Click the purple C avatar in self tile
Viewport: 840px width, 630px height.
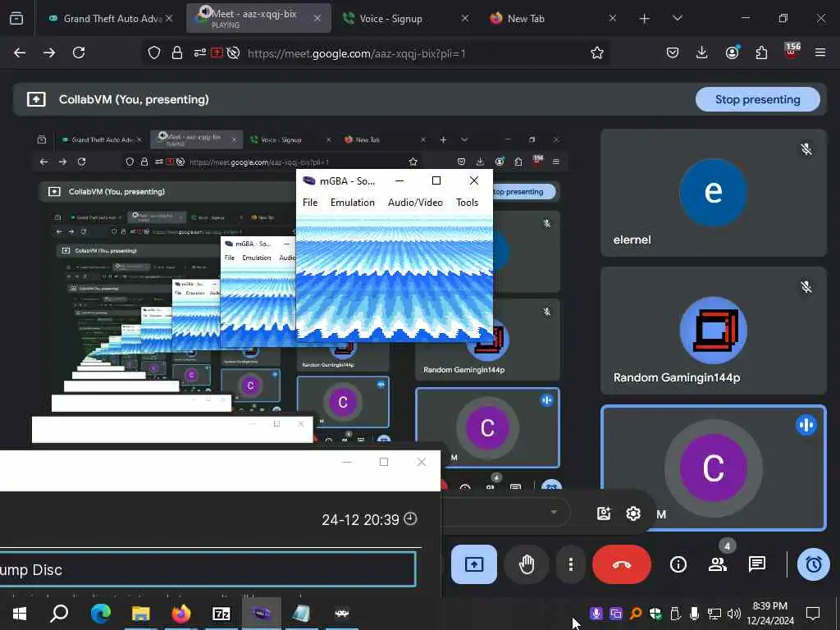[713, 468]
